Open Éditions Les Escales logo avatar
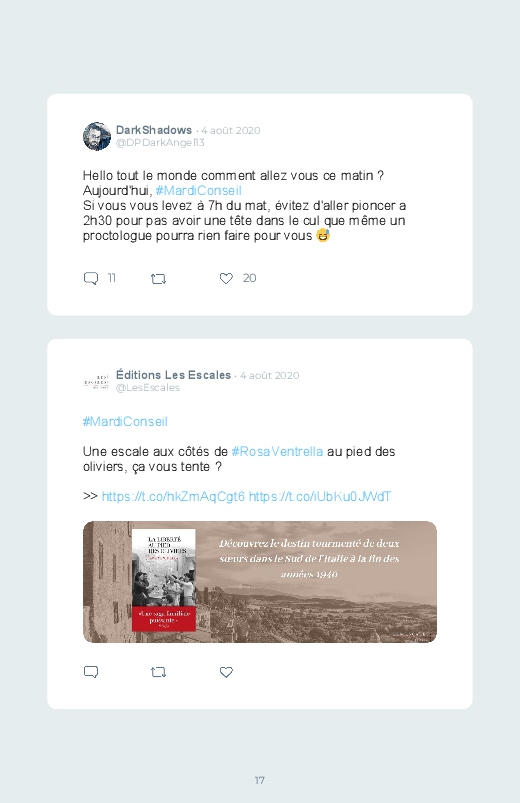The image size is (520, 803). (x=97, y=381)
